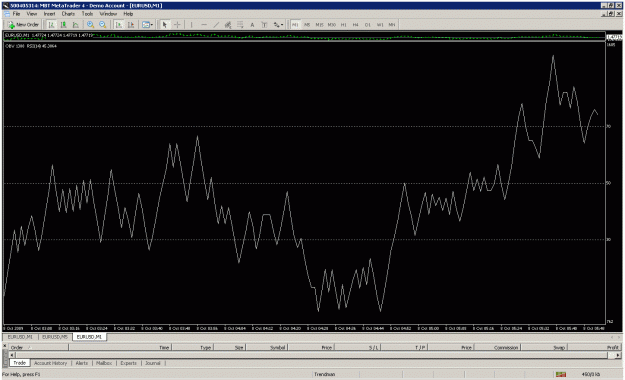Screen dimensions: 625x380
Task: Open the File menu
Action: [16, 14]
